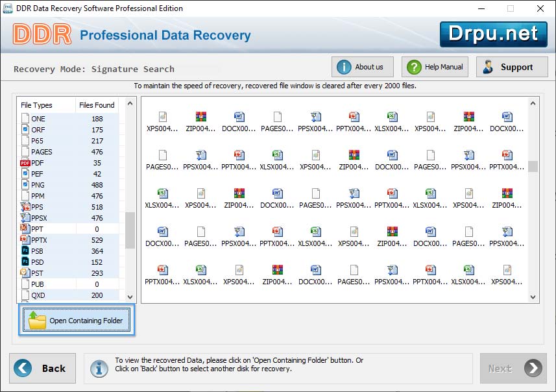The image size is (556, 392).
Task: Click recovered files pane scroll-up arrow
Action: tap(533, 104)
